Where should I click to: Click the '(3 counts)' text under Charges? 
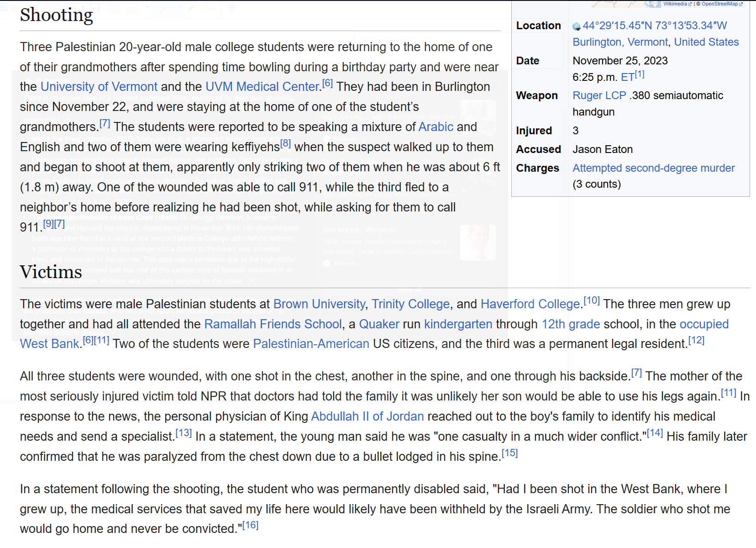pos(597,184)
